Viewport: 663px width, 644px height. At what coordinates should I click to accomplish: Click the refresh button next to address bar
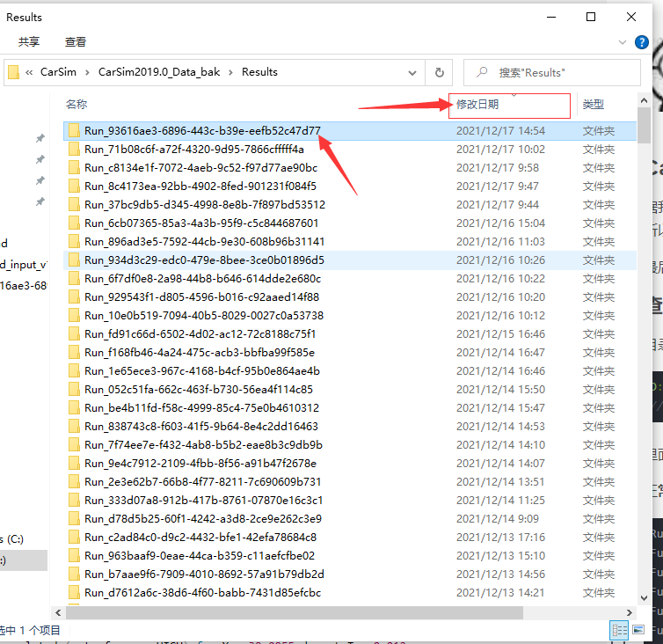click(440, 72)
